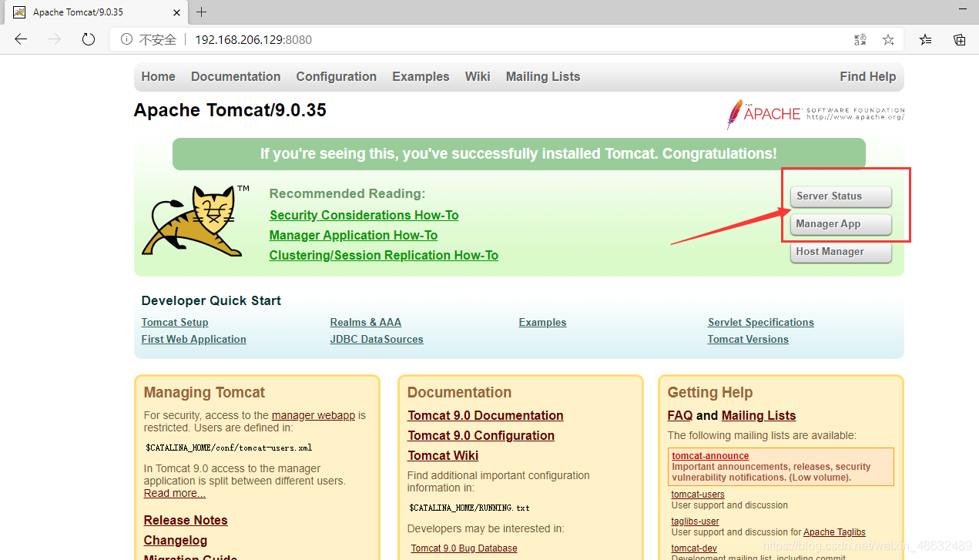Open Tomcat 9.0 Configuration link
The image size is (979, 560).
point(481,435)
